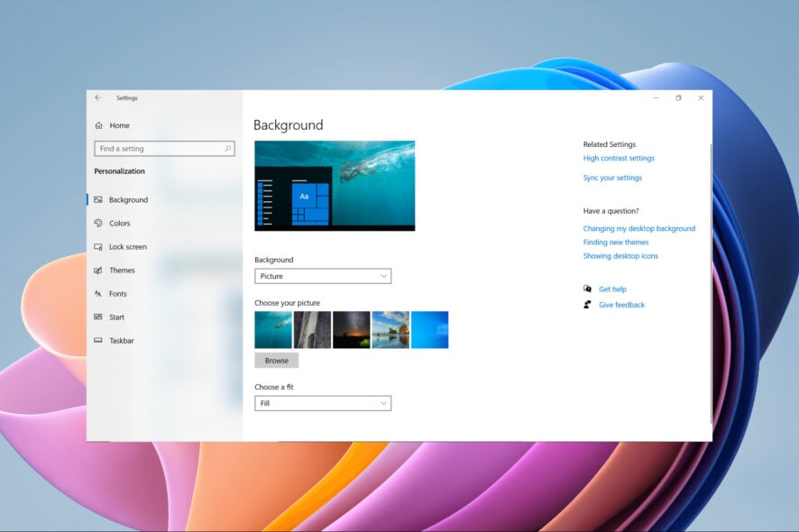Click the Lock screen icon
Viewport: 799px width, 532px height.
pos(98,247)
